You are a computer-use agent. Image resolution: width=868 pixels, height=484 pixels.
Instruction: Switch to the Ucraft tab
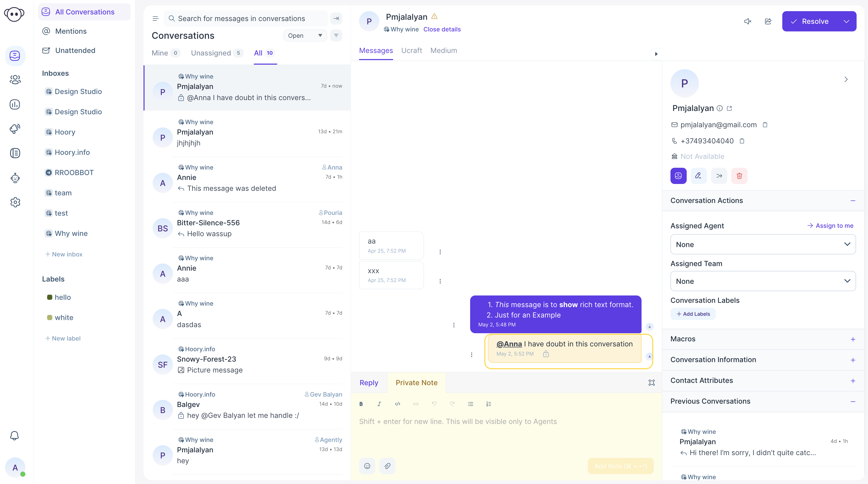[411, 50]
